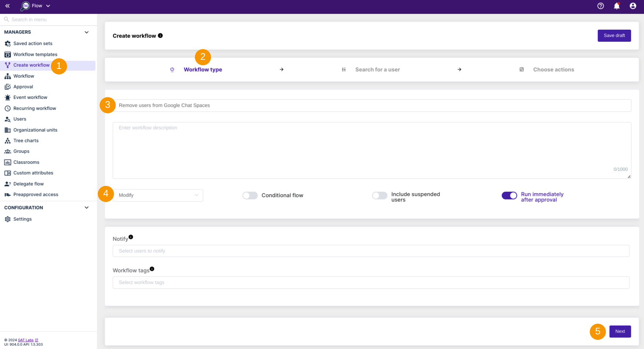
Task: Click workflow name field 'Remove users from Google Chat Spaces'
Action: (x=372, y=106)
